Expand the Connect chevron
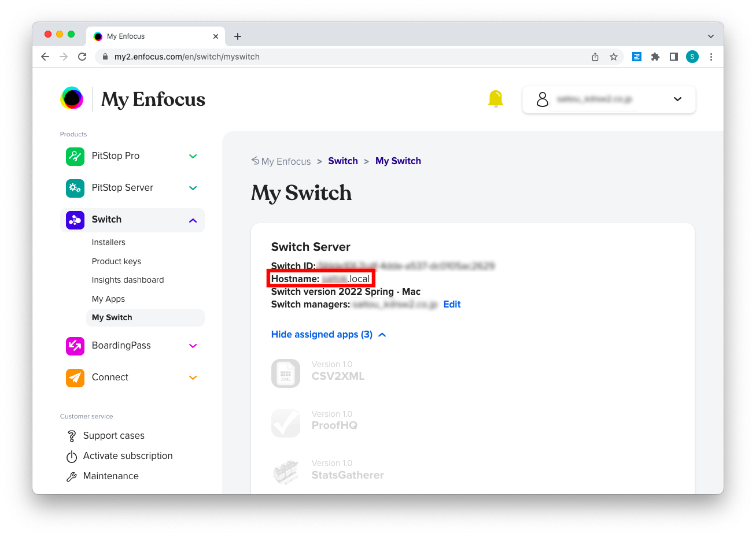This screenshot has height=537, width=756. pyautogui.click(x=193, y=377)
